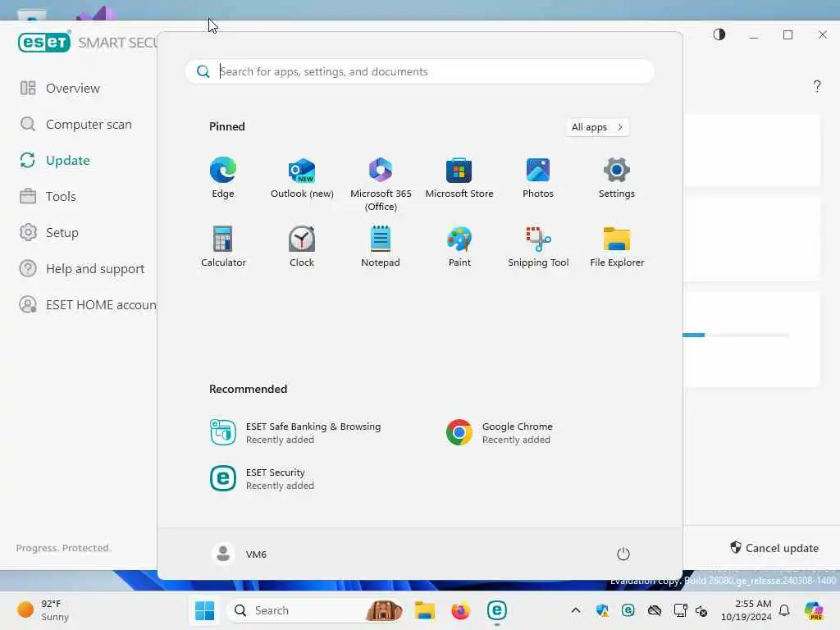Viewport: 840px width, 630px height.
Task: Open the Paint app
Action: click(459, 247)
